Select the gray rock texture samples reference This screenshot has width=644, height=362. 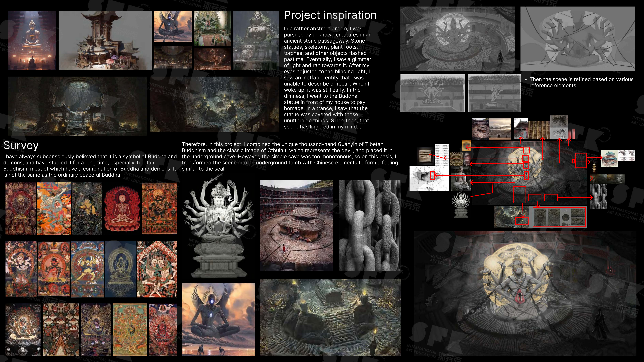point(559,127)
